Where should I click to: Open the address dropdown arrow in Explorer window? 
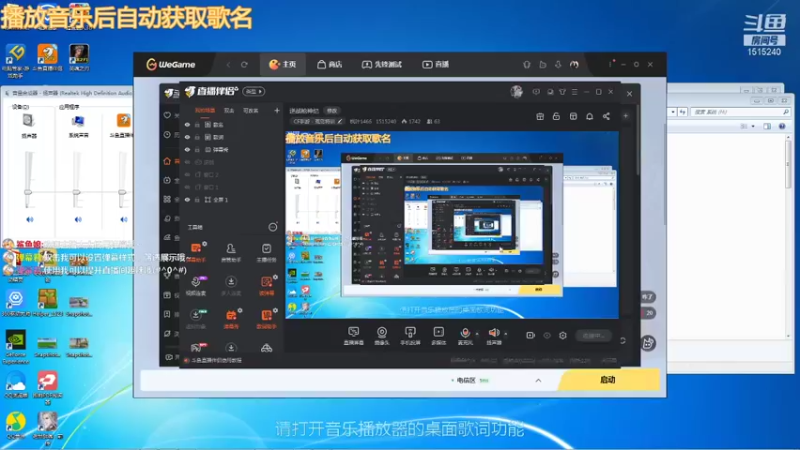tap(673, 112)
